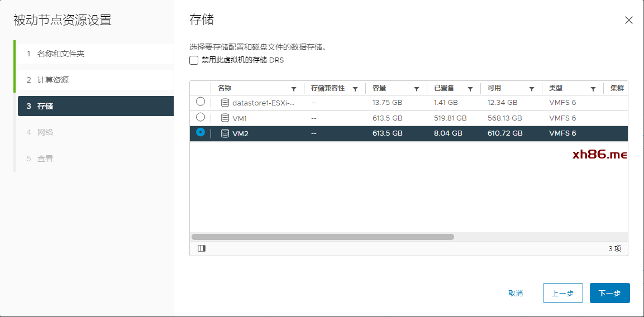Click filter icon on 名称 column

click(294, 89)
